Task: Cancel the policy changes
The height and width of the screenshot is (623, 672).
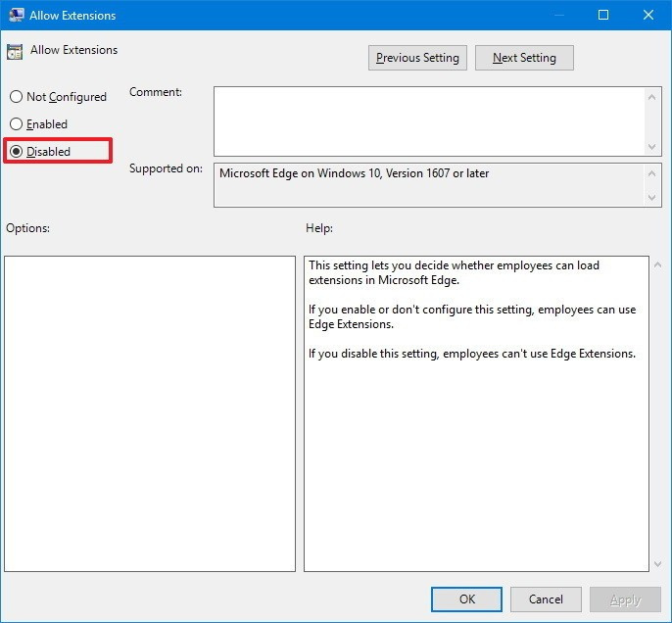Action: (x=546, y=599)
